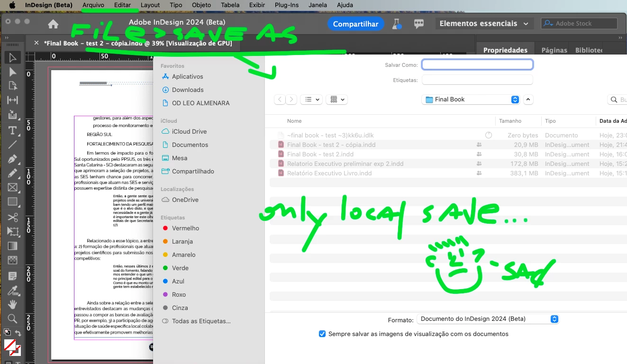Open the comments speech bubble icon
Image resolution: width=627 pixels, height=364 pixels.
click(x=418, y=24)
